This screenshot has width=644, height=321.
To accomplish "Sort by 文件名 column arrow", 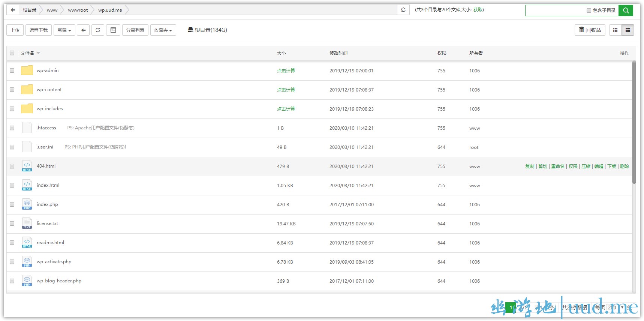I will coord(38,53).
